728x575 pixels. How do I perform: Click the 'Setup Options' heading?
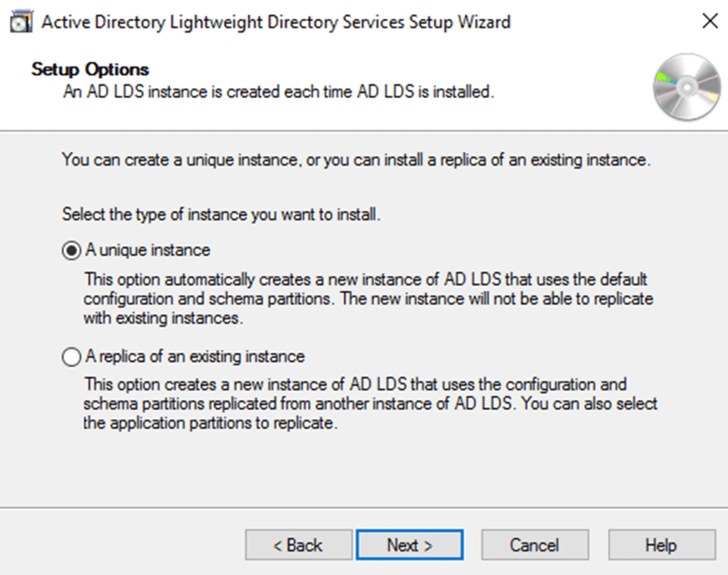coord(89,69)
